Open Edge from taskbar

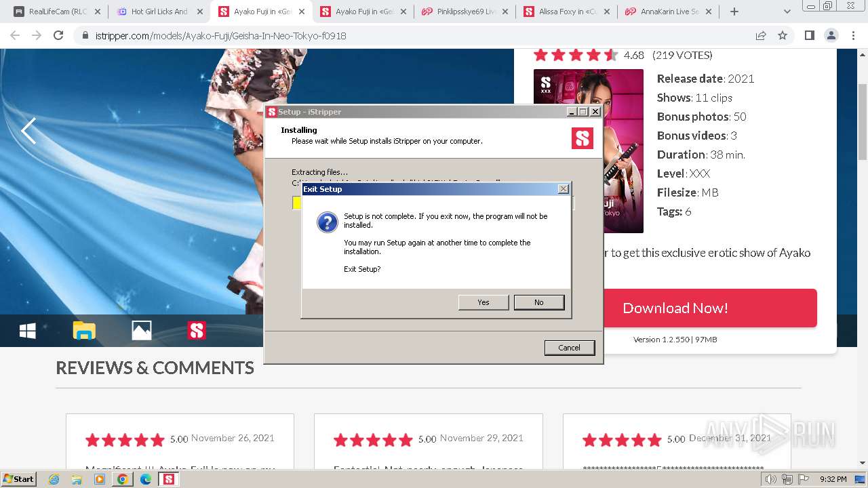click(x=146, y=479)
